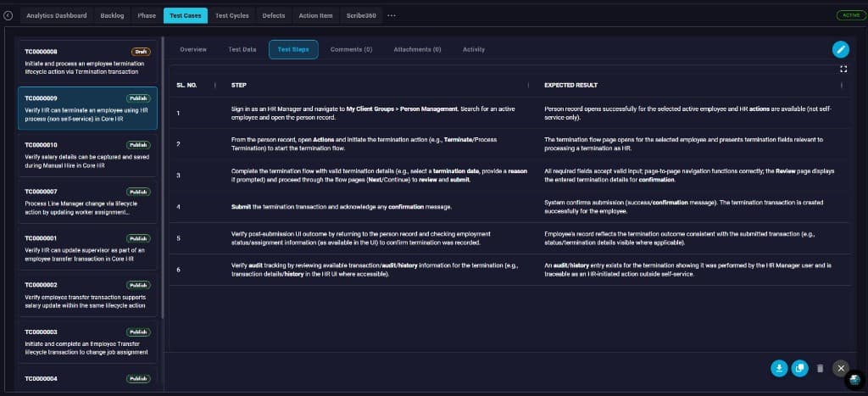The width and height of the screenshot is (868, 396).
Task: Open test case TC0000001
Action: tap(87, 248)
